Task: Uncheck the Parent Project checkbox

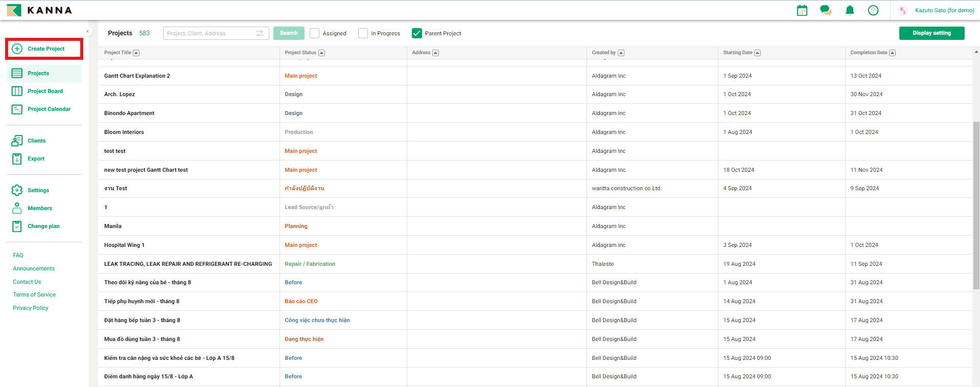Action: (x=417, y=33)
